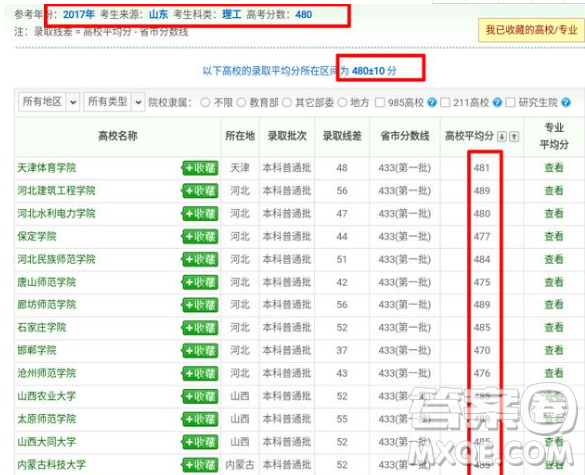Open help icon next to 研究生院
The height and width of the screenshot is (475, 585).
pos(566,102)
